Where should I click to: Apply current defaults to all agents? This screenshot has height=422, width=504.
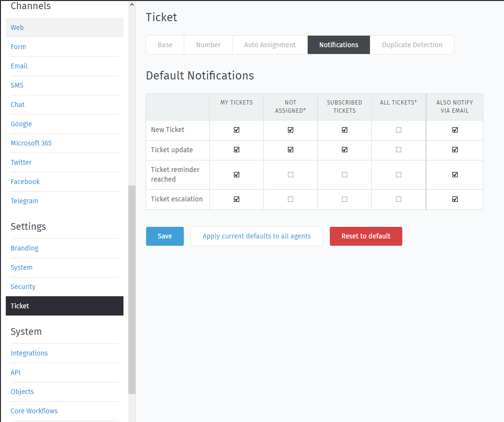coord(256,236)
